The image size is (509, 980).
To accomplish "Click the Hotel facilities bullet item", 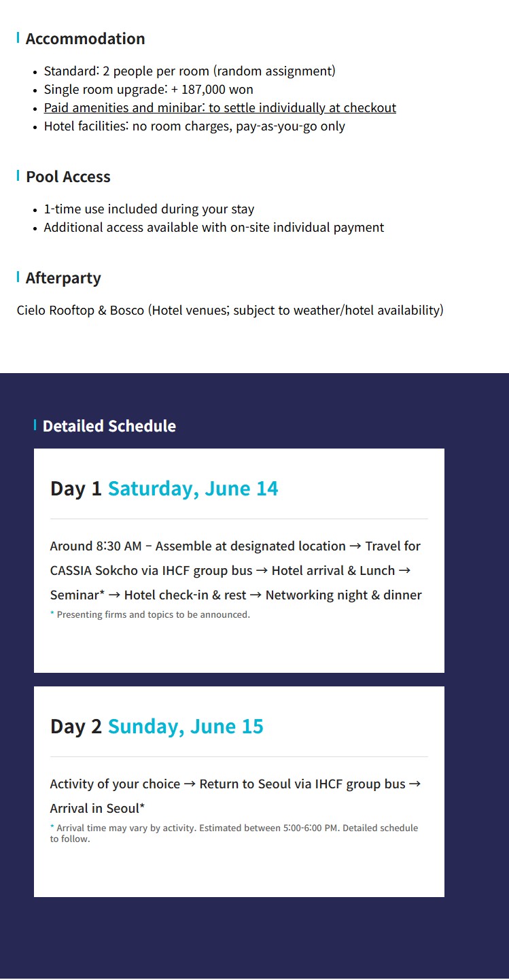I will [x=194, y=126].
